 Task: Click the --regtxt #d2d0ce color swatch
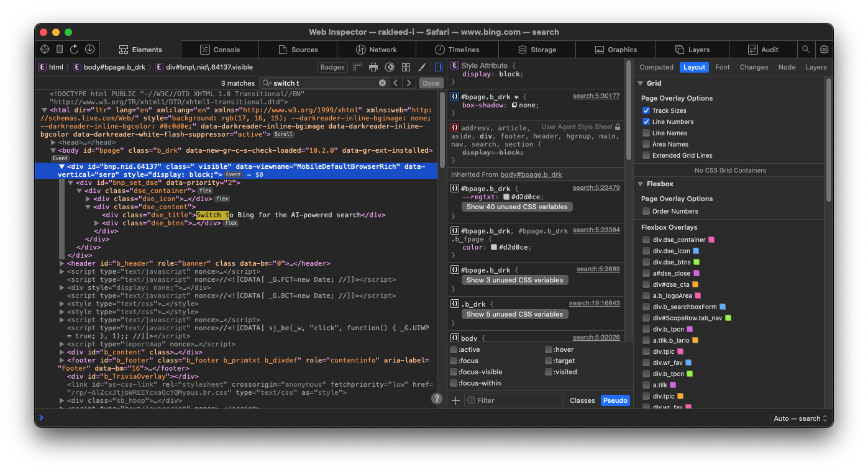pos(506,197)
